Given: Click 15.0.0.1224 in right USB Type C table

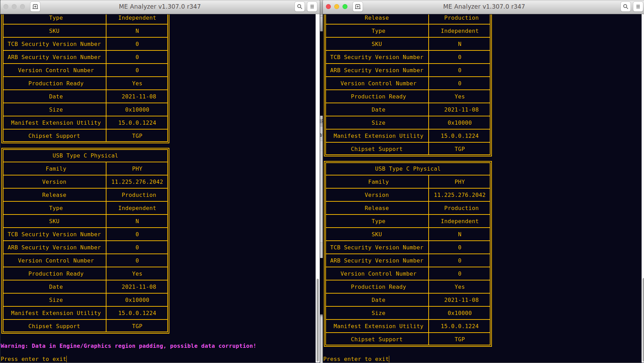Looking at the screenshot, I should tap(460, 326).
